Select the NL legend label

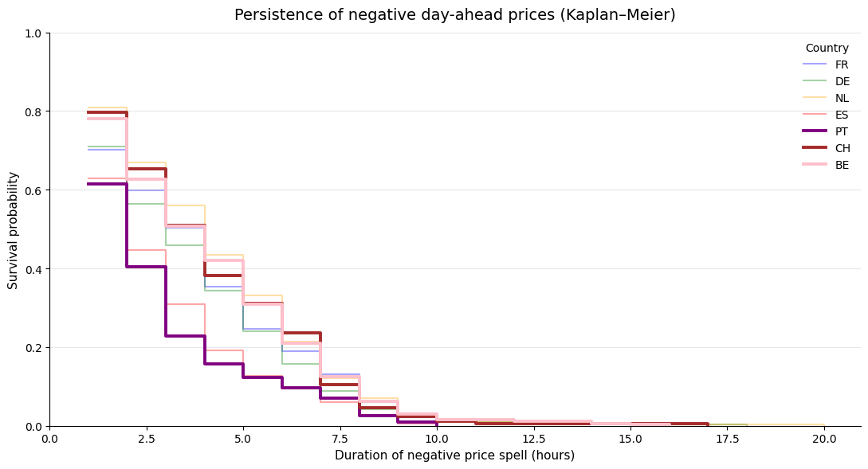842,98
